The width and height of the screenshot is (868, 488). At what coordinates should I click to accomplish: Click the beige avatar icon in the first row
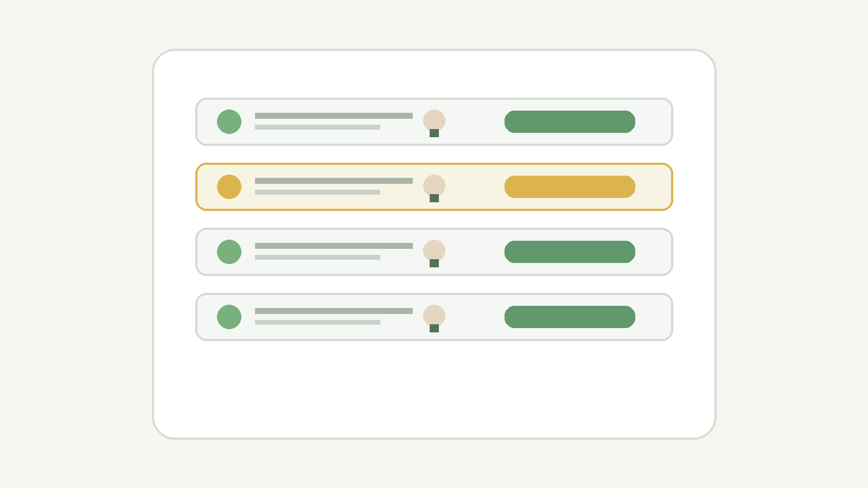[434, 121]
